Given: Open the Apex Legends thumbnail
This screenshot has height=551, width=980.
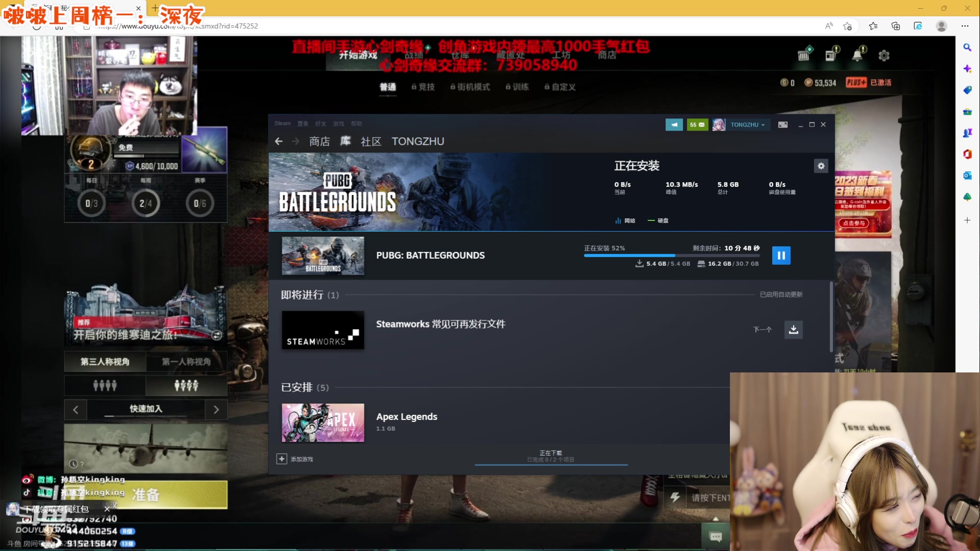Looking at the screenshot, I should 323,422.
